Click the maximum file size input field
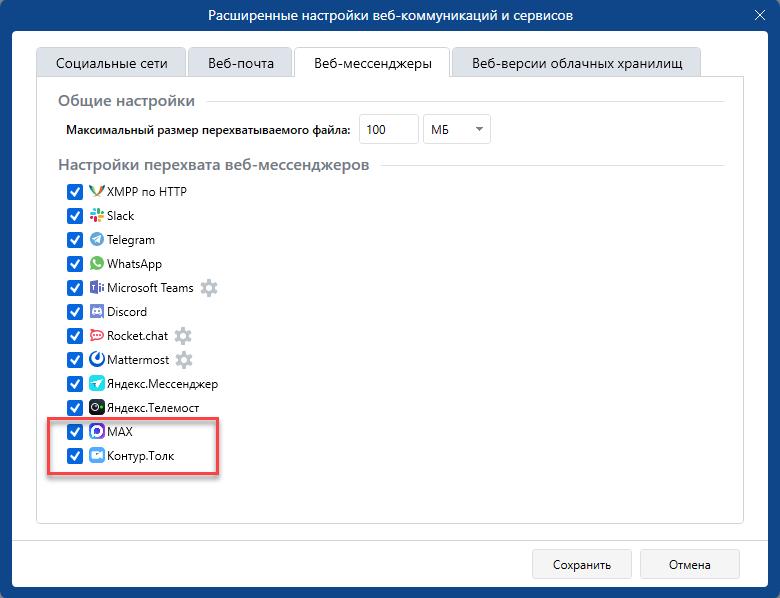 tap(388, 129)
